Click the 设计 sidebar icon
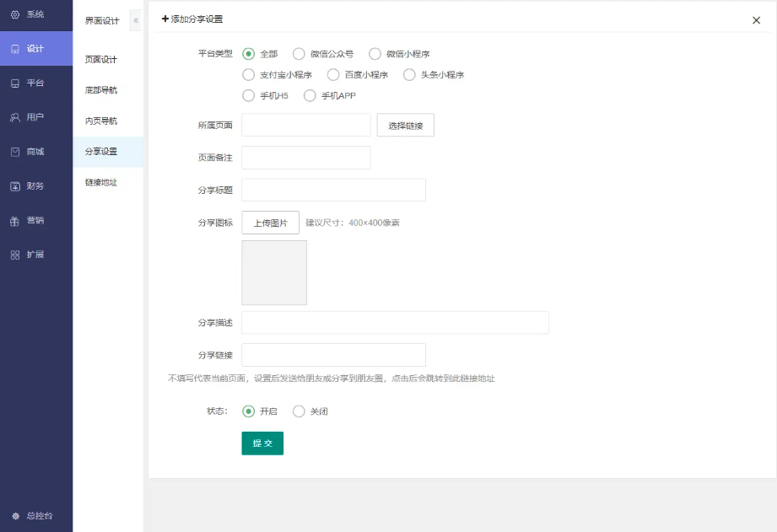Viewport: 777px width, 532px height. coord(15,49)
